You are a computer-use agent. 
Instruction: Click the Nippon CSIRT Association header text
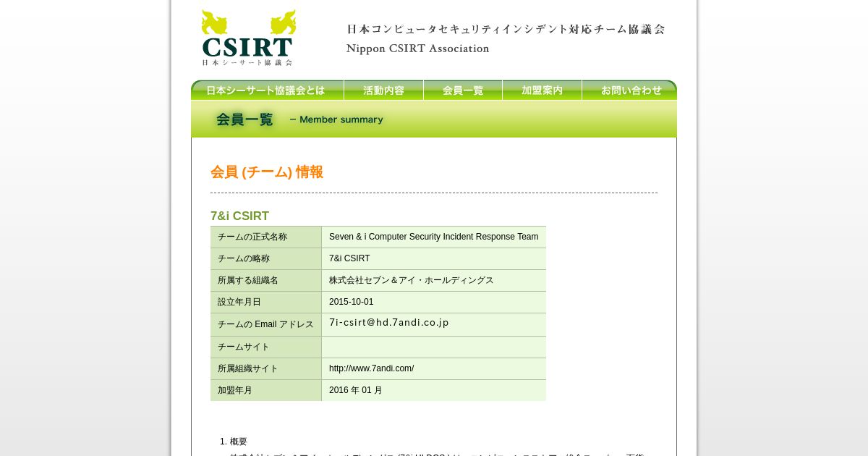(418, 48)
